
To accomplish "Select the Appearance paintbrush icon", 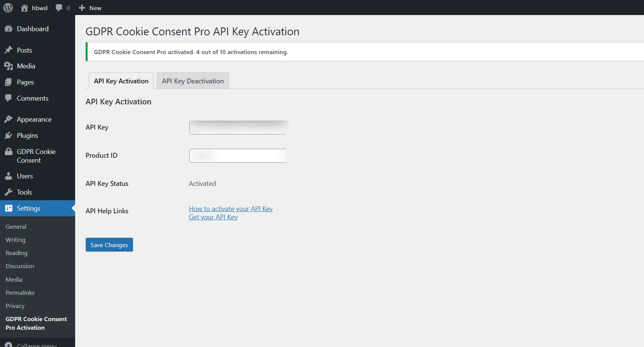I will point(9,119).
